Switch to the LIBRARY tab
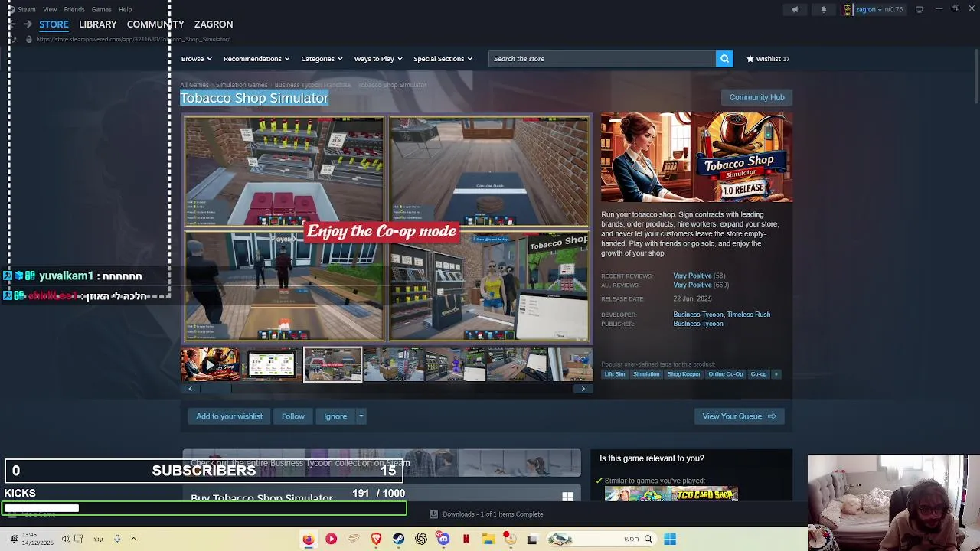This screenshot has width=980, height=551. (98, 24)
